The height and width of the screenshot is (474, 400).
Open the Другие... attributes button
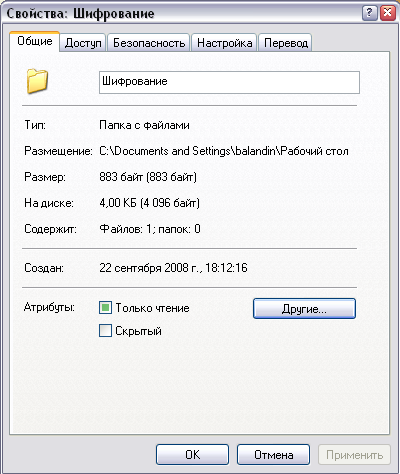(x=304, y=309)
